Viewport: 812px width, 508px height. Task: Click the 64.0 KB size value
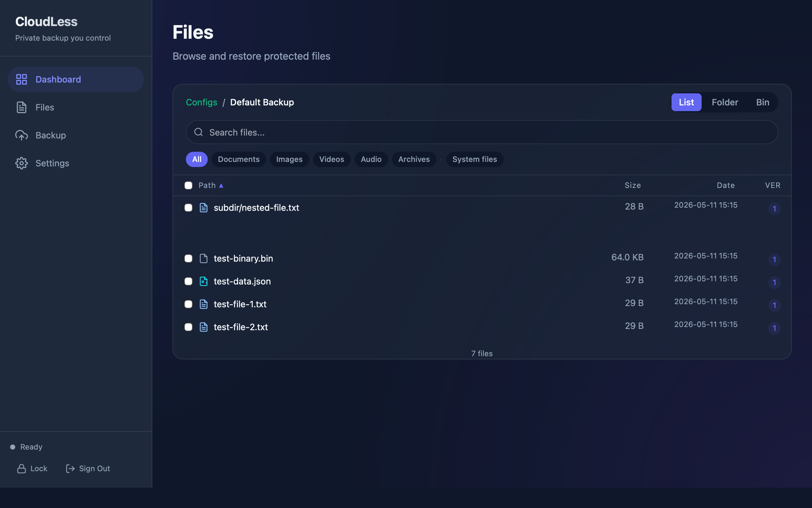tap(627, 257)
